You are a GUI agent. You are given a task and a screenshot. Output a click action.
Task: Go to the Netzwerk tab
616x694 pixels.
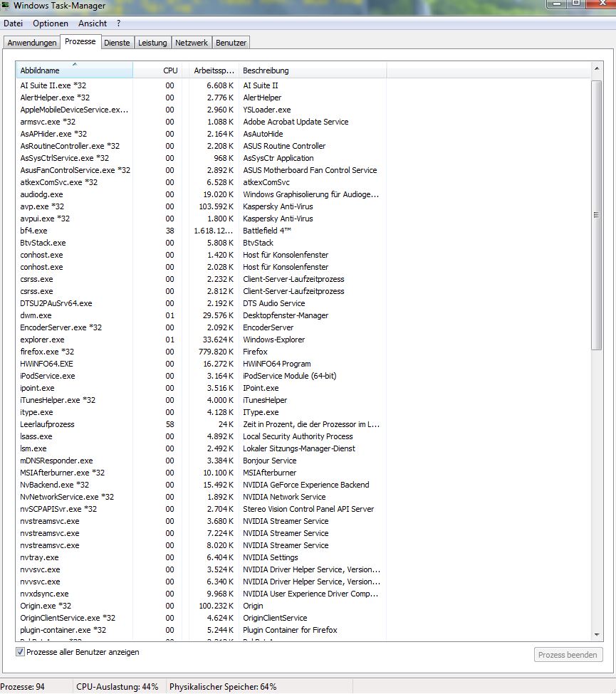pos(192,43)
